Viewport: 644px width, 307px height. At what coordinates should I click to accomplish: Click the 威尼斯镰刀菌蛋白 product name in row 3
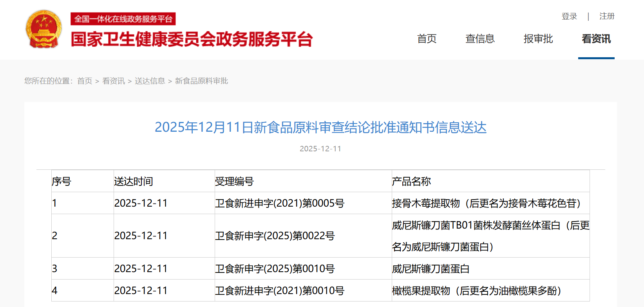431,269
